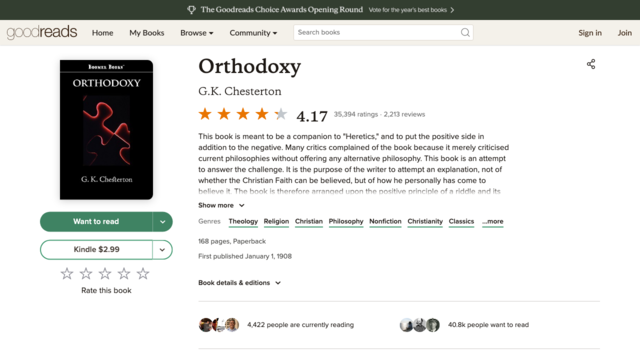
Task: Click the currently reading user avatars
Action: click(219, 325)
